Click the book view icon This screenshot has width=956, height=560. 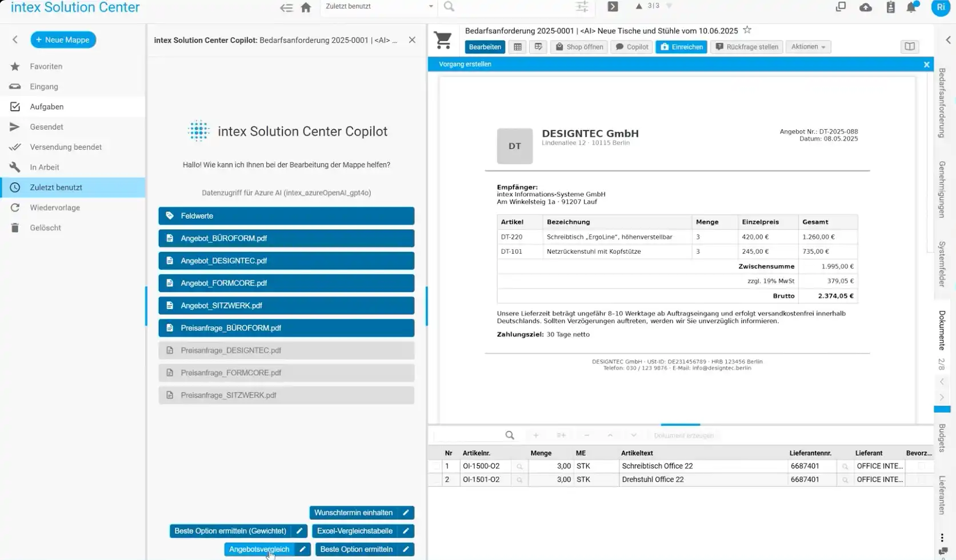click(909, 47)
